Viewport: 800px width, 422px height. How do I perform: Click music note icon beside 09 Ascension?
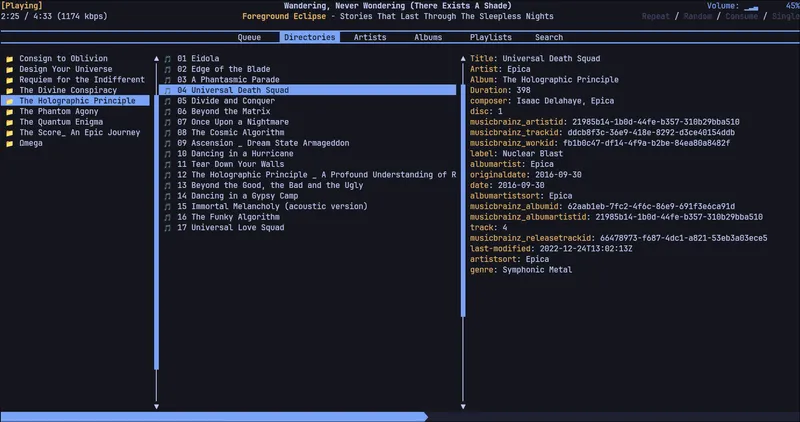167,143
